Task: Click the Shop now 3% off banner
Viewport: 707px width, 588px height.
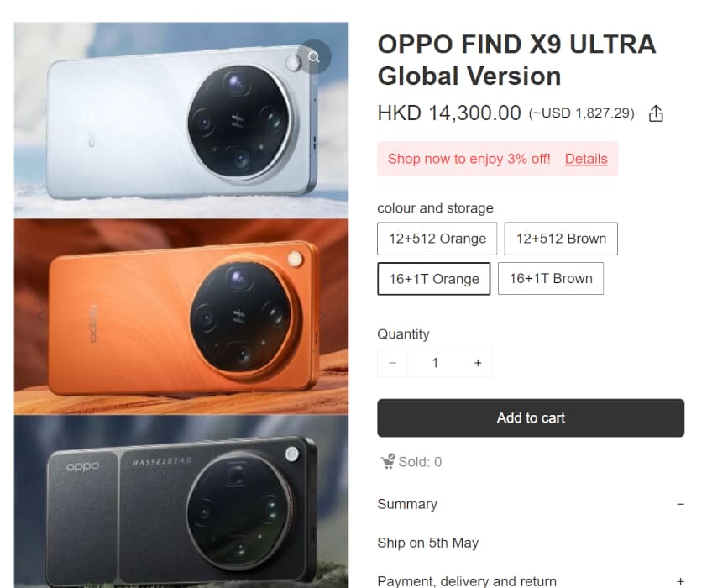Action: [x=497, y=159]
